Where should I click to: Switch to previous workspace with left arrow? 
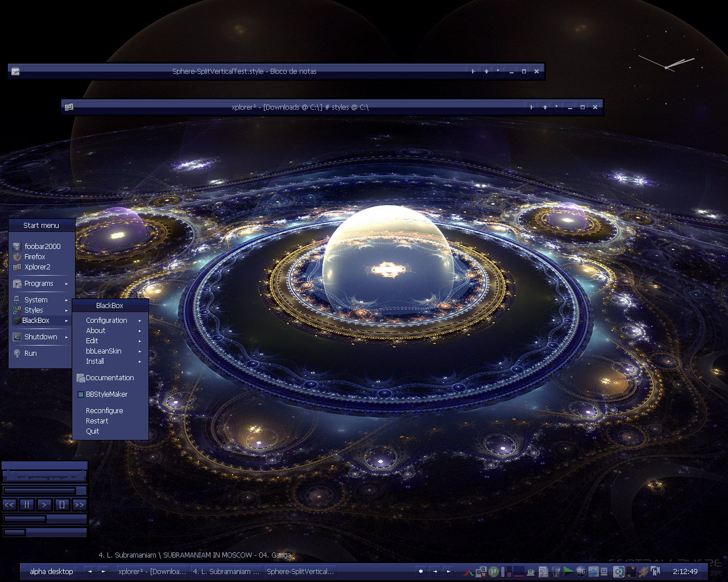(x=90, y=571)
